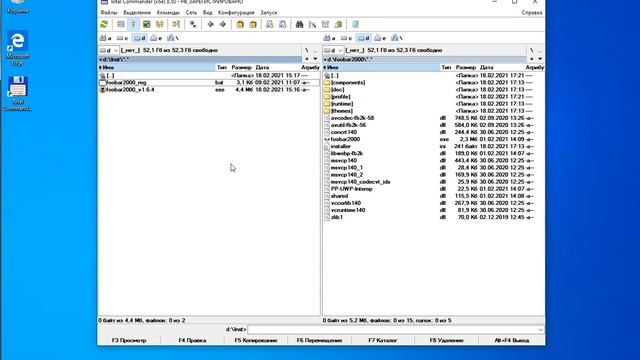Click the Unpack files toolbar icon
Image resolution: width=640 pixels, height=360 pixels.
point(253,24)
